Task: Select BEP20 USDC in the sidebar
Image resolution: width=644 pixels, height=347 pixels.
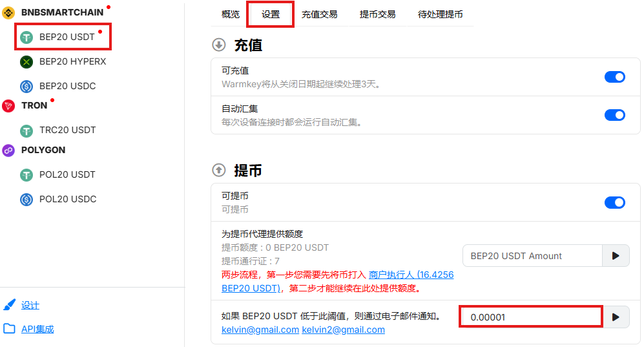Action: click(67, 86)
